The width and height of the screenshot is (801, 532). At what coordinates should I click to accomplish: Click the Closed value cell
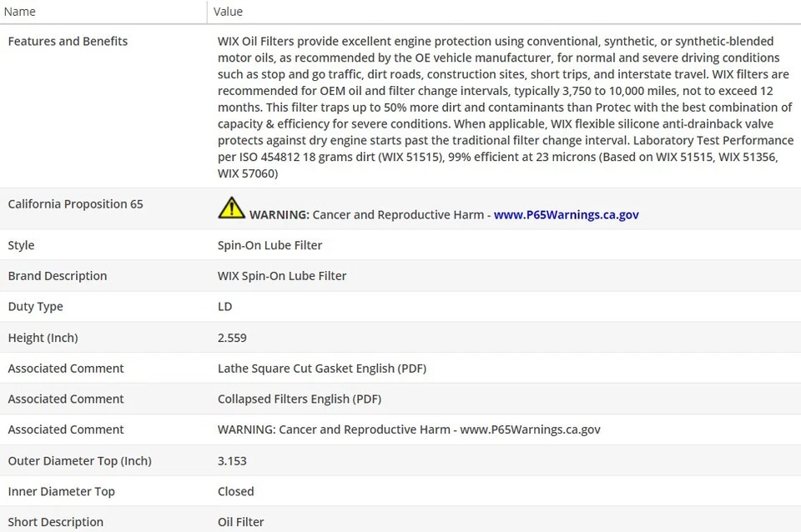(235, 492)
